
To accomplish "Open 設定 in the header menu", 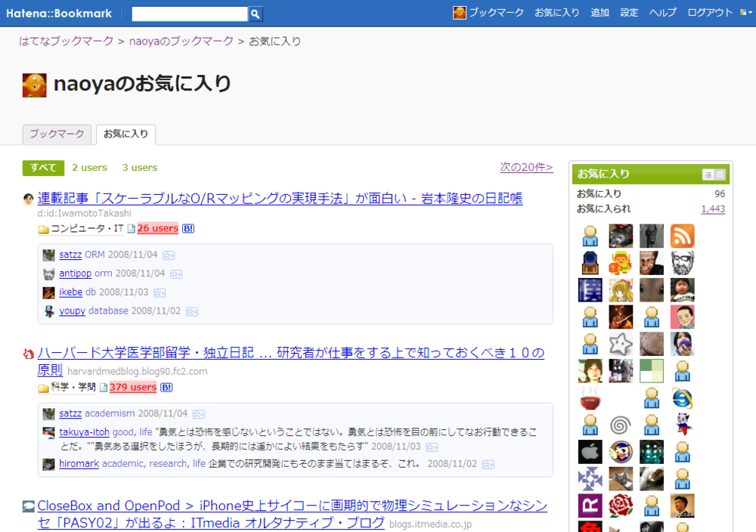I will point(629,13).
